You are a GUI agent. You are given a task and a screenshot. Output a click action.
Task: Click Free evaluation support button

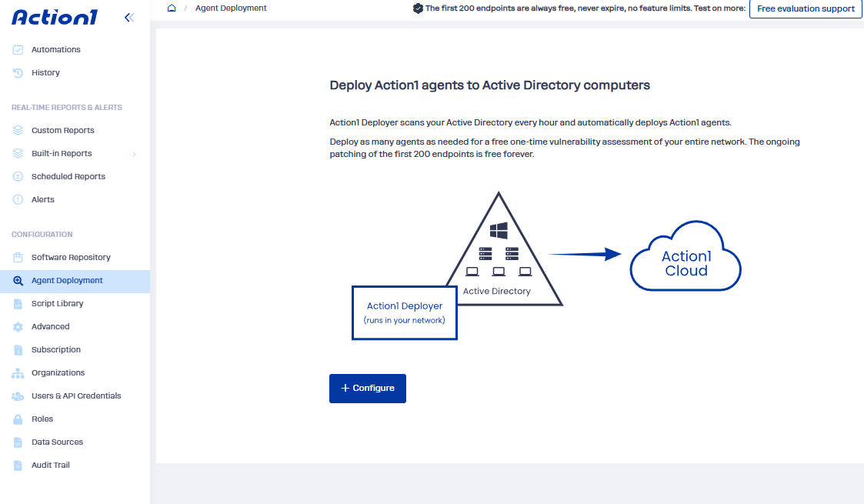(x=806, y=8)
